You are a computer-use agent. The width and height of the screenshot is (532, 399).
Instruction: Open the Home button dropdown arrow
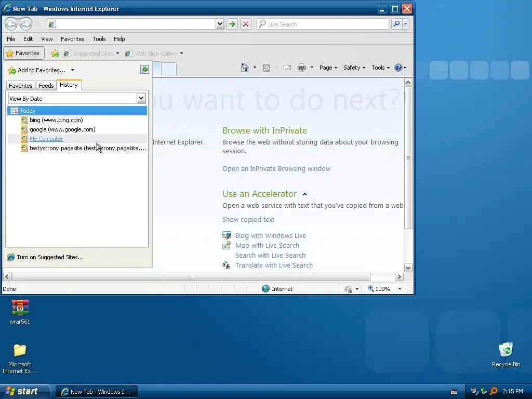point(255,68)
